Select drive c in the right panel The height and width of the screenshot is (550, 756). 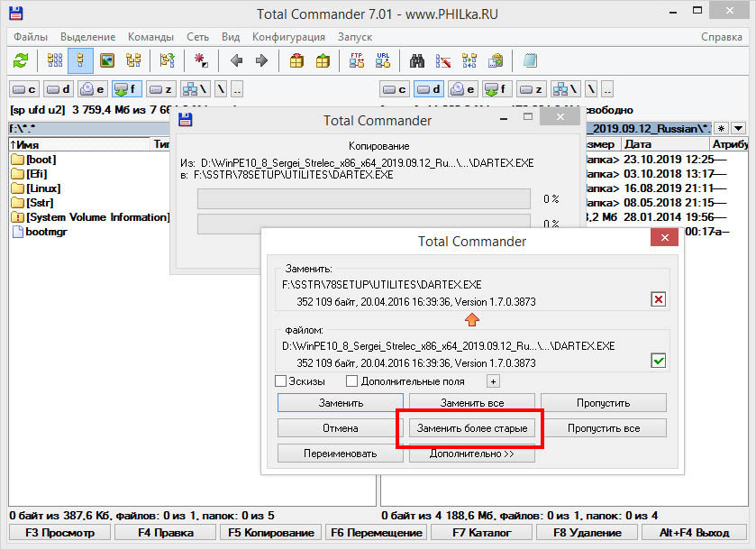(395, 89)
